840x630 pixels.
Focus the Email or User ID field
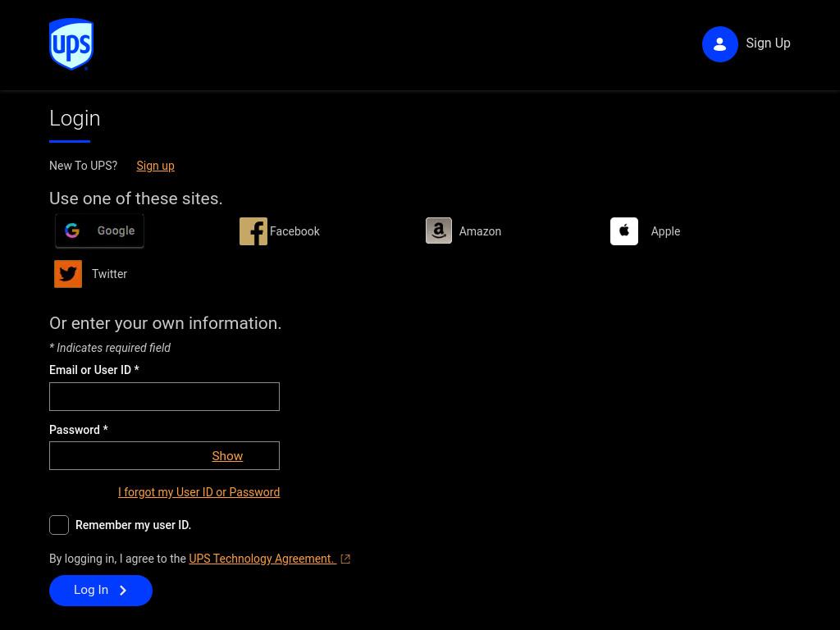pos(164,396)
